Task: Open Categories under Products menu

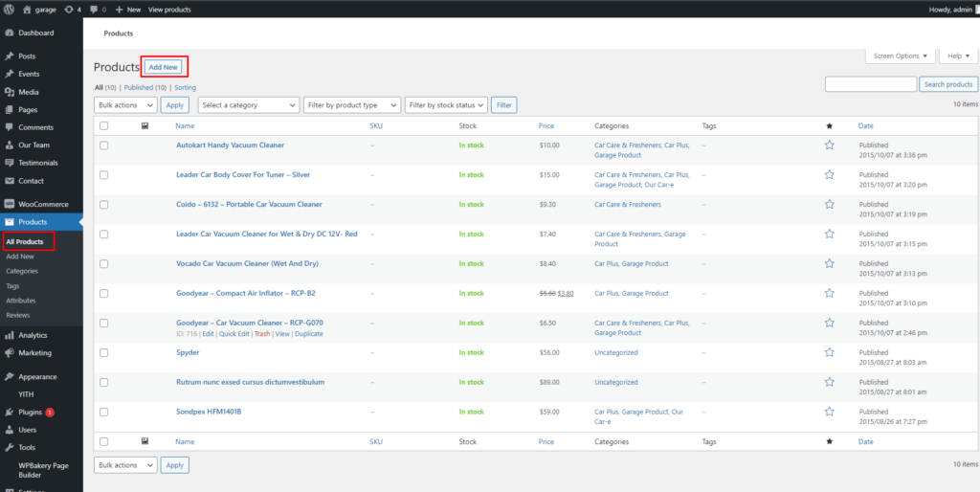Action: tap(22, 271)
